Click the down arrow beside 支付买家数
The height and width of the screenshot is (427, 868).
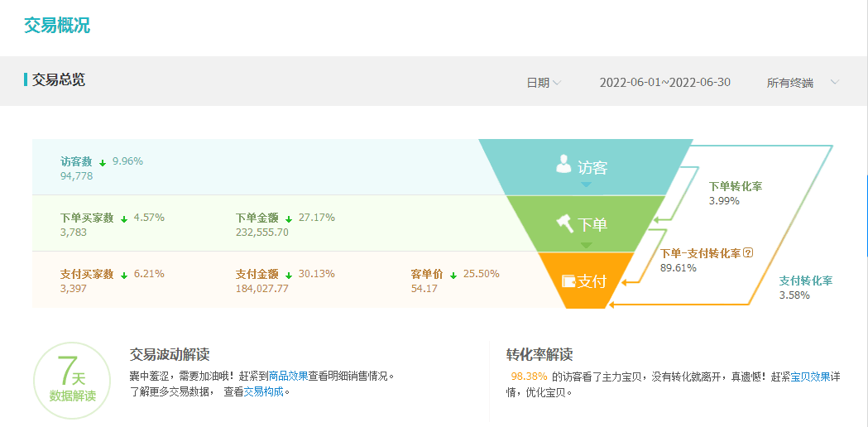123,275
